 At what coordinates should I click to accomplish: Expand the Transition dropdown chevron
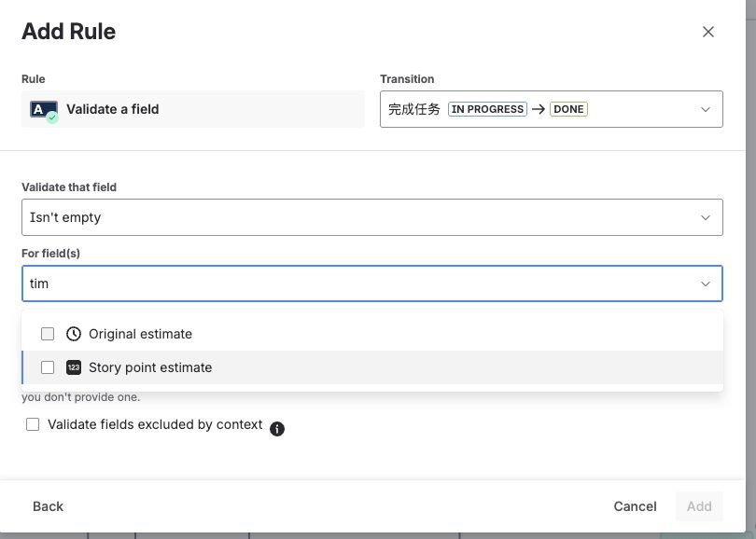point(706,109)
